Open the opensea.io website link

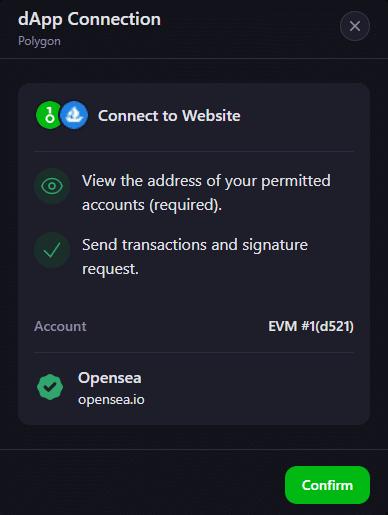pos(111,399)
